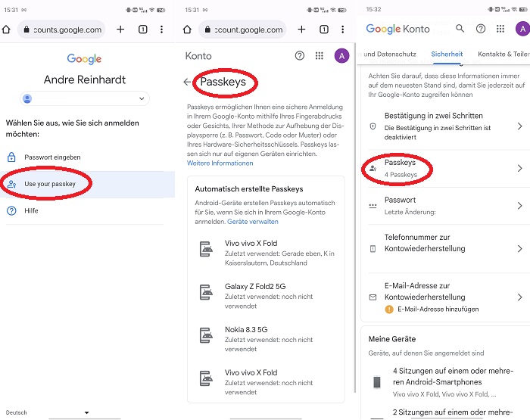Open new tab plus icon beside ccount.google.com

[x=301, y=30]
